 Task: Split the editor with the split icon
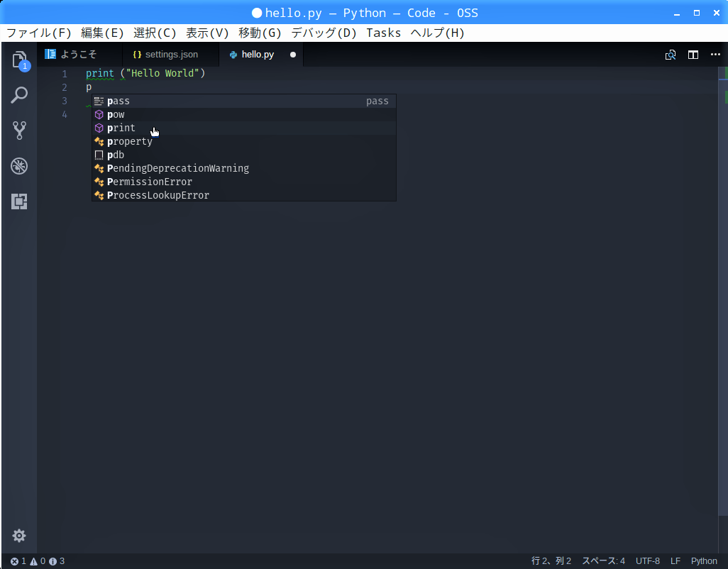click(x=693, y=55)
